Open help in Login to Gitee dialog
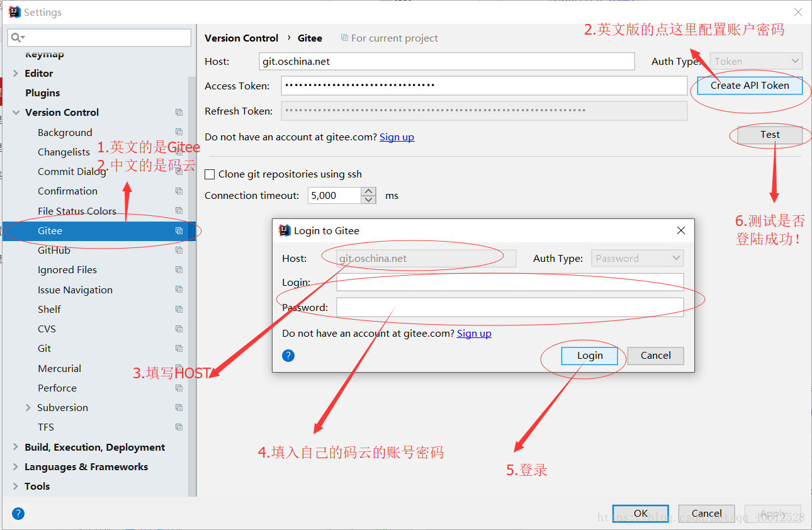812x530 pixels. (x=288, y=356)
